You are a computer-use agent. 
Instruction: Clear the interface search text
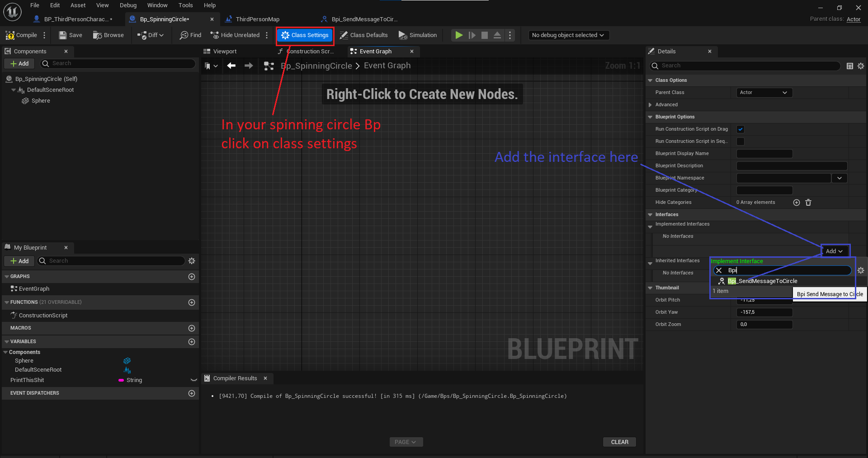[x=719, y=270]
